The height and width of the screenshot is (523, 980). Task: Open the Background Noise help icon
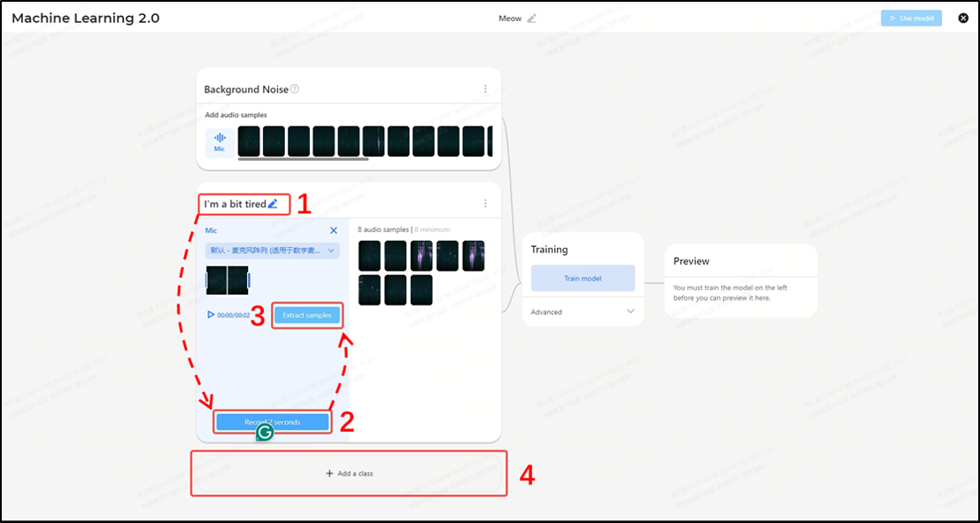[x=295, y=89]
